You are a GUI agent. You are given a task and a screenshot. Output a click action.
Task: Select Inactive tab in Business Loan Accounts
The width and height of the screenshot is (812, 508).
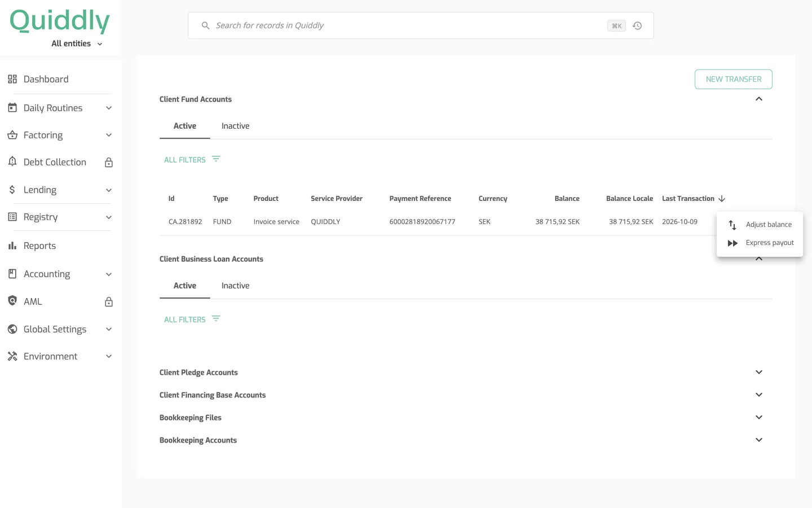coord(236,286)
